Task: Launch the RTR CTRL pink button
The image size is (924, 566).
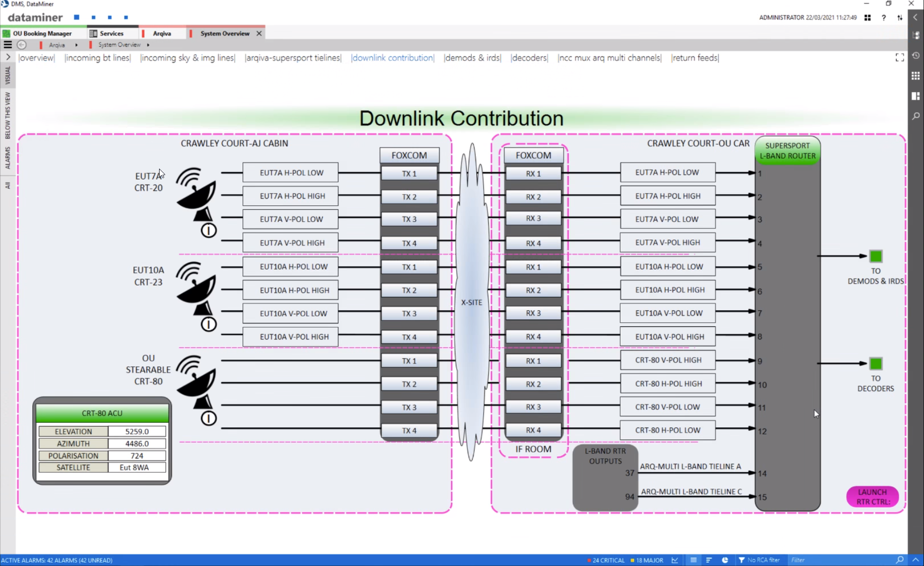Action: (x=872, y=497)
